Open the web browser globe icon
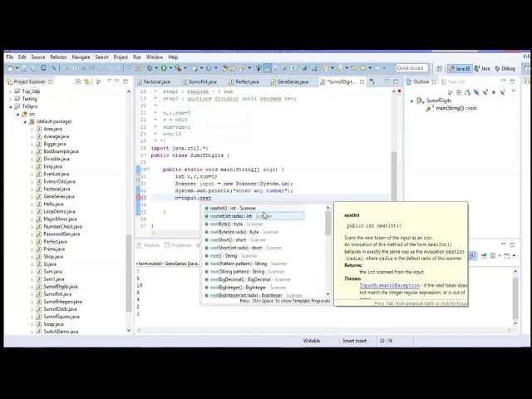The image size is (532, 399). pos(304,68)
